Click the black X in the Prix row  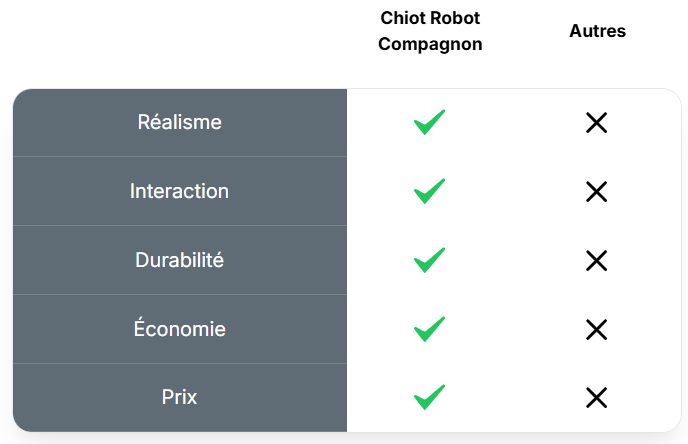pyautogui.click(x=597, y=397)
